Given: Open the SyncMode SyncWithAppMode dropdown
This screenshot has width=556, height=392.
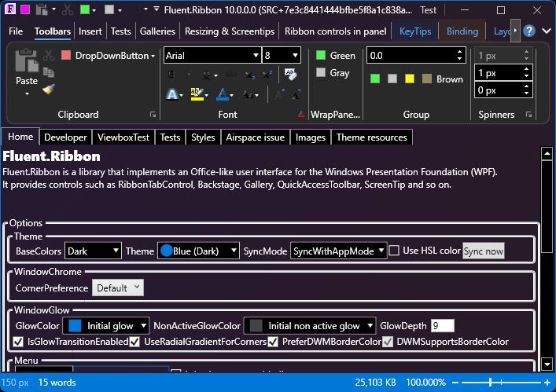Looking at the screenshot, I should click(339, 251).
